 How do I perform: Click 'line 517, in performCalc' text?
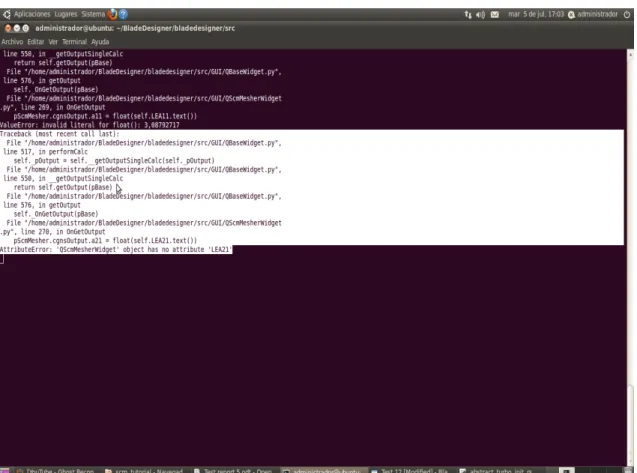click(46, 152)
